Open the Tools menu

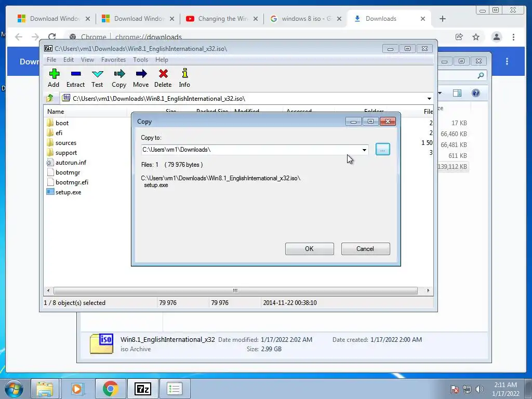[x=140, y=60]
